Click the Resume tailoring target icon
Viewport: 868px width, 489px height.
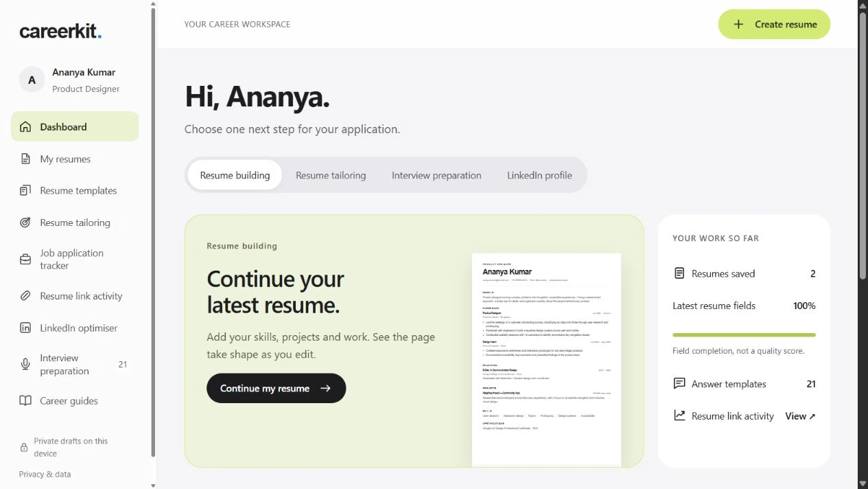[x=25, y=223]
